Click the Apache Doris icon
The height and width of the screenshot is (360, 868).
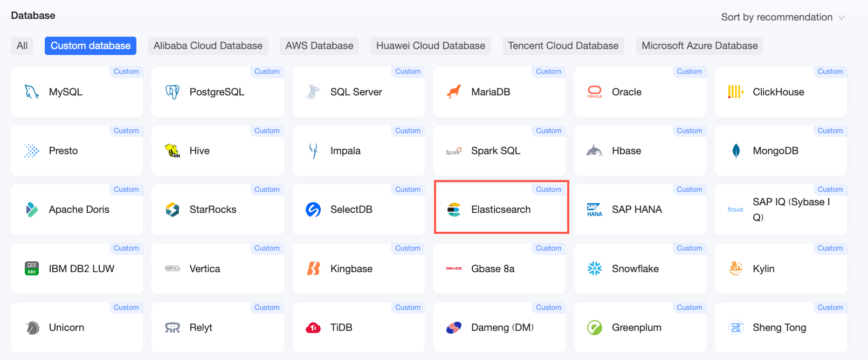point(32,210)
